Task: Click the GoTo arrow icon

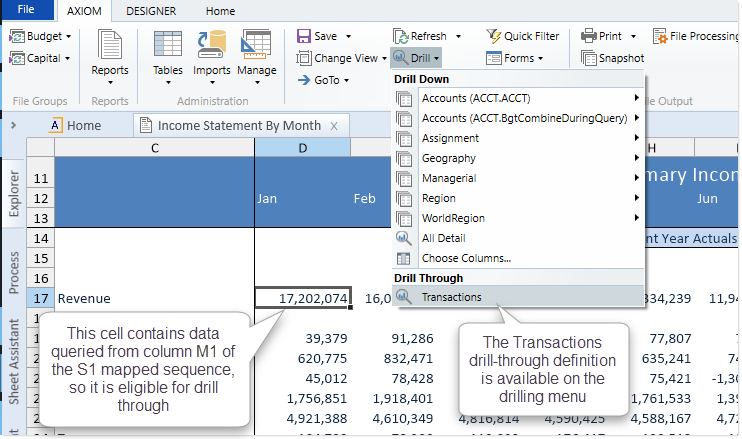Action: tap(304, 80)
